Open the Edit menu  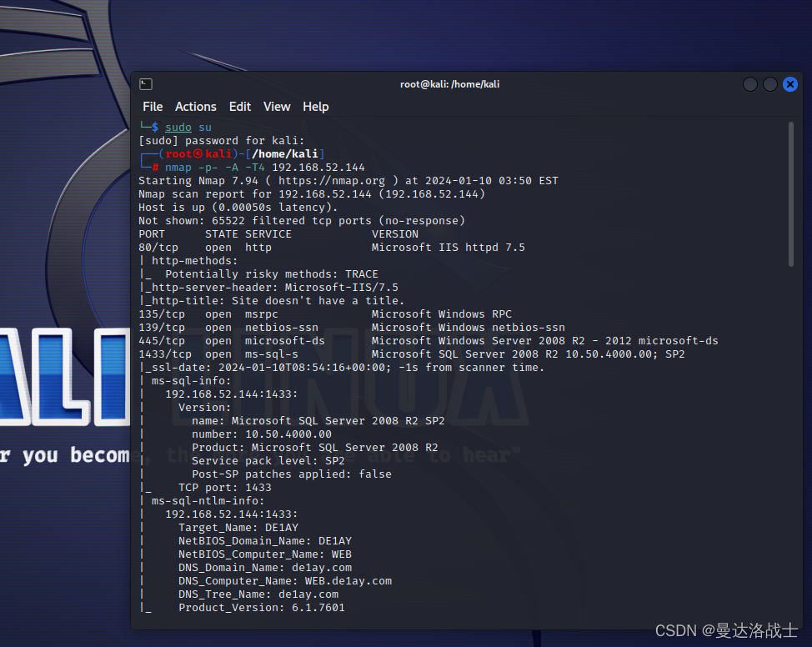[240, 107]
